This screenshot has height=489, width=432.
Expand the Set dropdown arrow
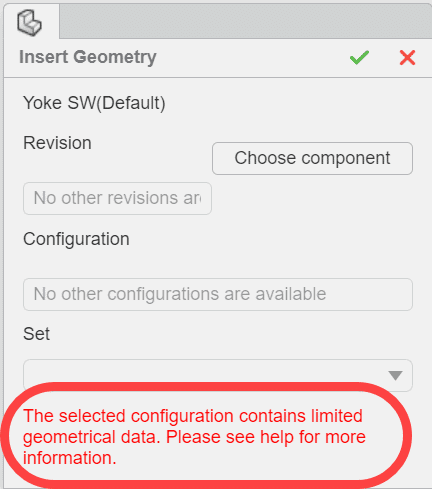coord(396,376)
